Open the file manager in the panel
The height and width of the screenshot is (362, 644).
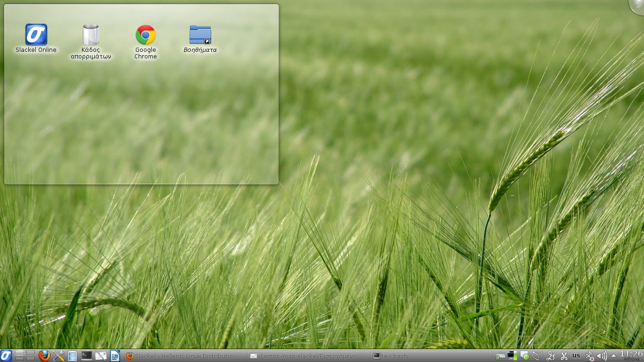(72, 356)
